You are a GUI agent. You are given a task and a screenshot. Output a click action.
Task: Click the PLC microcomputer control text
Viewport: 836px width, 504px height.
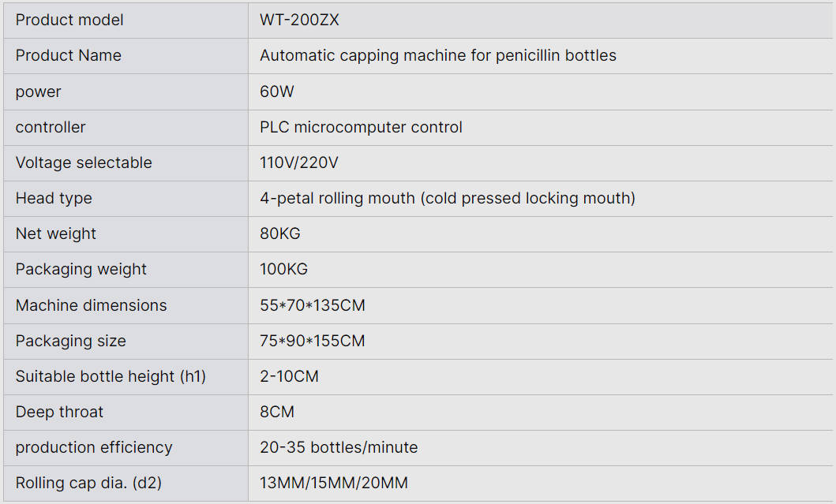pyautogui.click(x=361, y=127)
